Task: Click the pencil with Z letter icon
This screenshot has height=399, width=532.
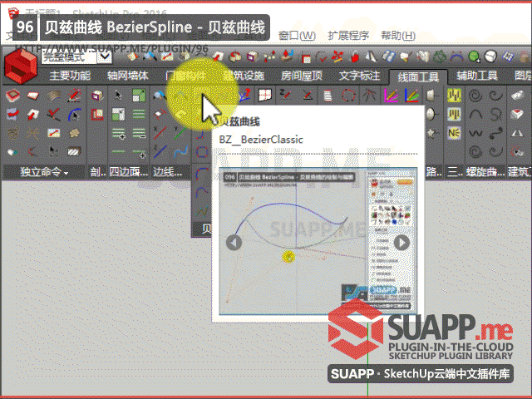Action: [285, 95]
